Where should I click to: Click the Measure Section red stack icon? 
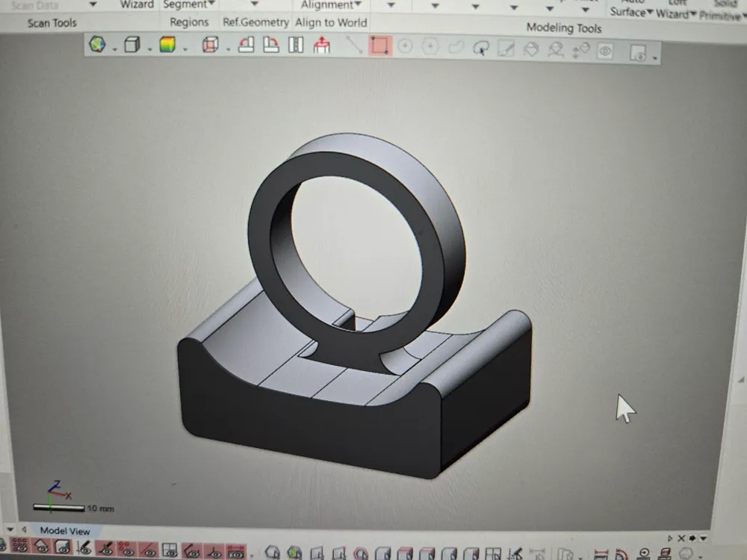666,553
